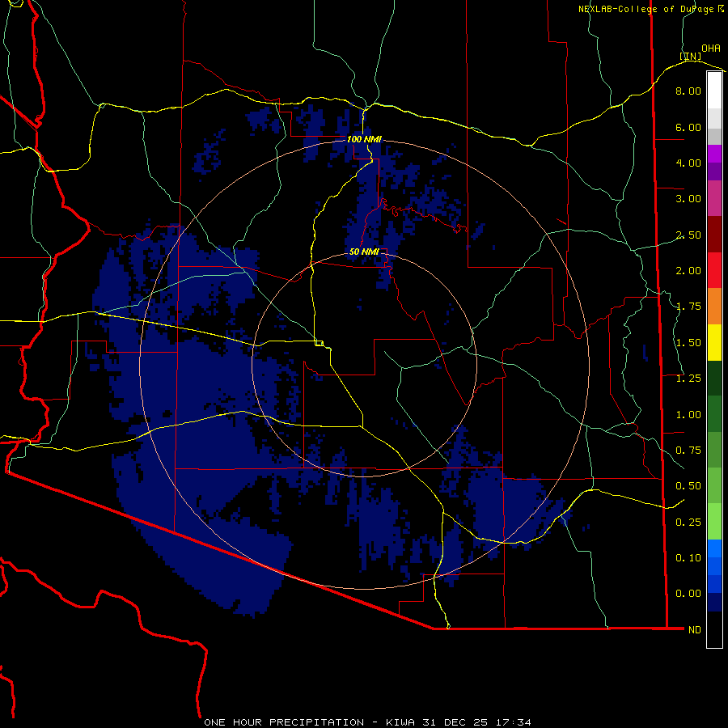This screenshot has height=728, width=728.
Task: Click the 8.00 legend value
Action: click(x=688, y=91)
